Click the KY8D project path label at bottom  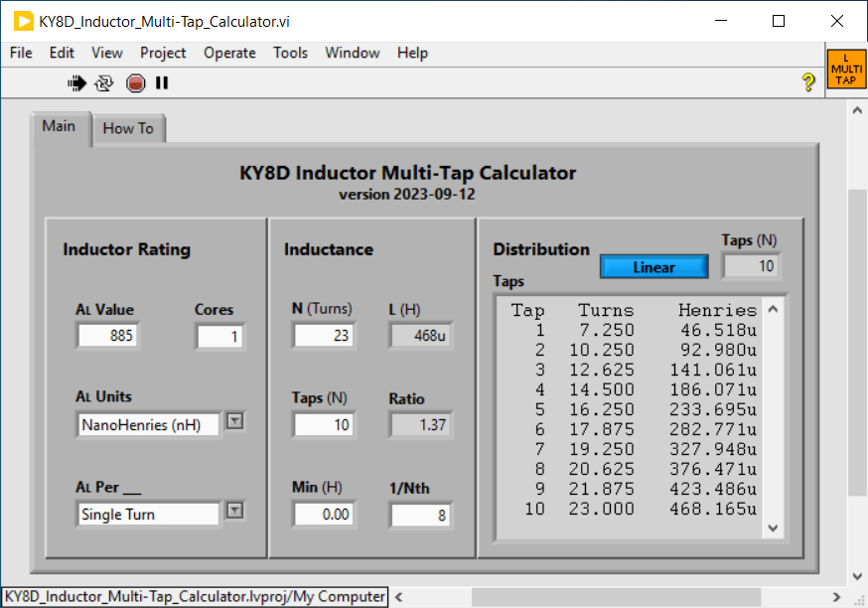(x=195, y=596)
